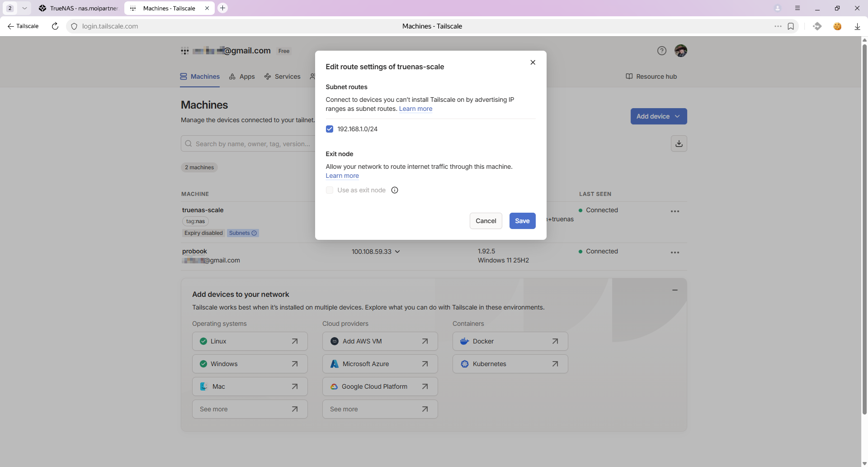Click the machine search input field
The height and width of the screenshot is (467, 868).
tap(251, 144)
